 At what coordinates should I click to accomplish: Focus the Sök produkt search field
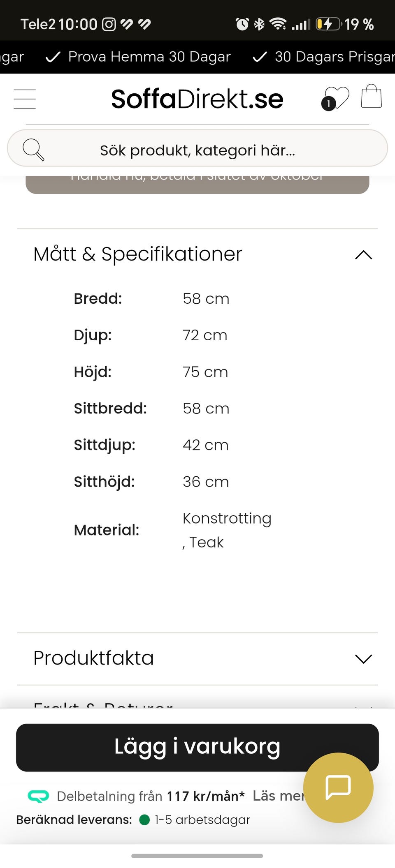197,148
